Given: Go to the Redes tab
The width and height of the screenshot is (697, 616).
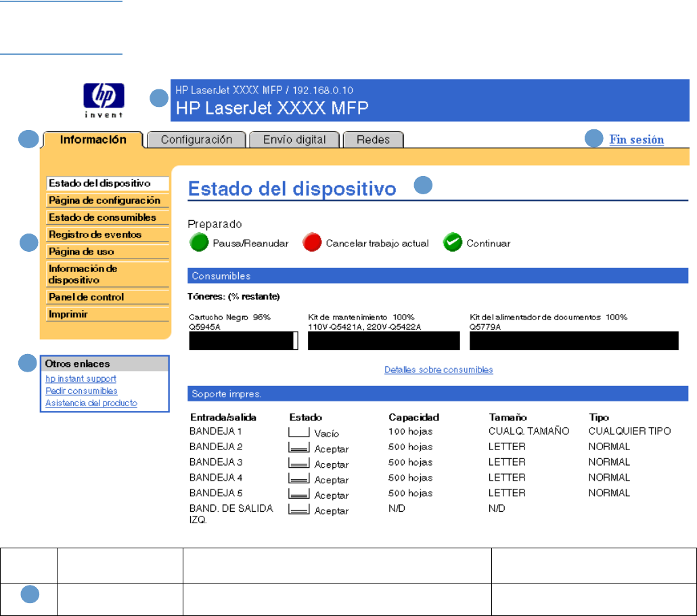Looking at the screenshot, I should (374, 139).
